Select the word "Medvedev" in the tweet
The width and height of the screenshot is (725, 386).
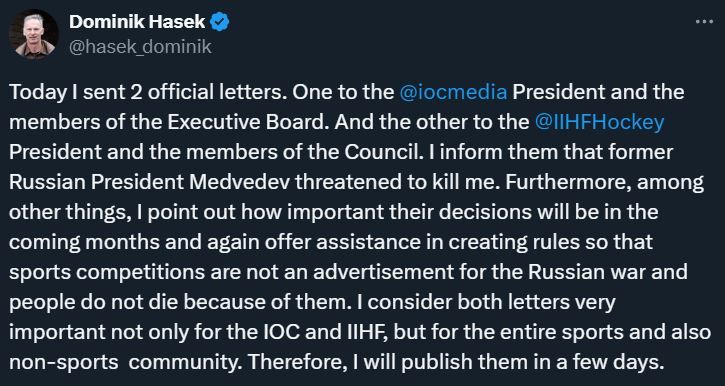tap(240, 183)
